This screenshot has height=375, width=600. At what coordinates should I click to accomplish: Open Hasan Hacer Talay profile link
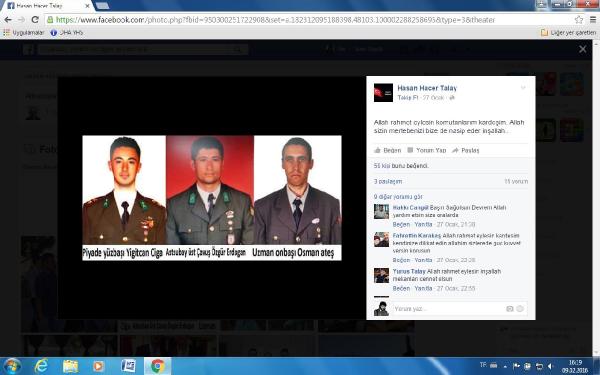(427, 88)
